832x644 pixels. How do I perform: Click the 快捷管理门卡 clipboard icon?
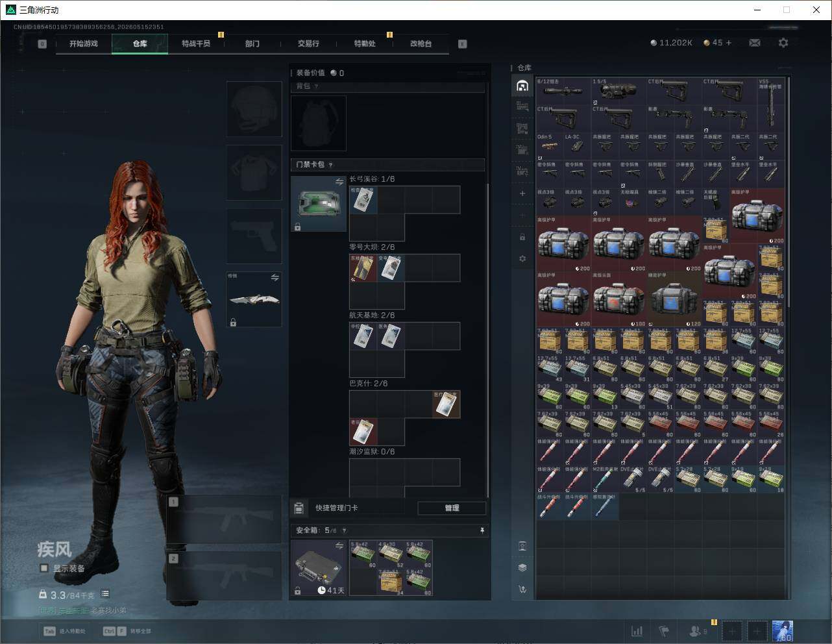(x=299, y=508)
